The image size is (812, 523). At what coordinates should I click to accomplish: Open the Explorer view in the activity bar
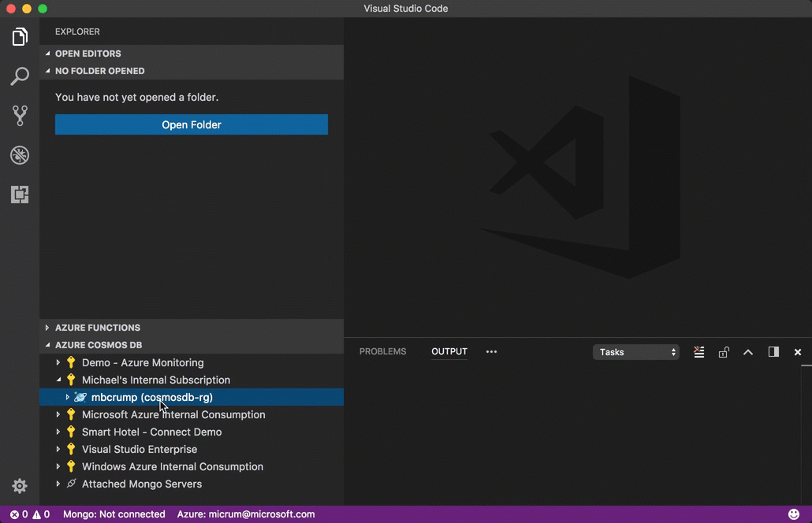pyautogui.click(x=20, y=37)
